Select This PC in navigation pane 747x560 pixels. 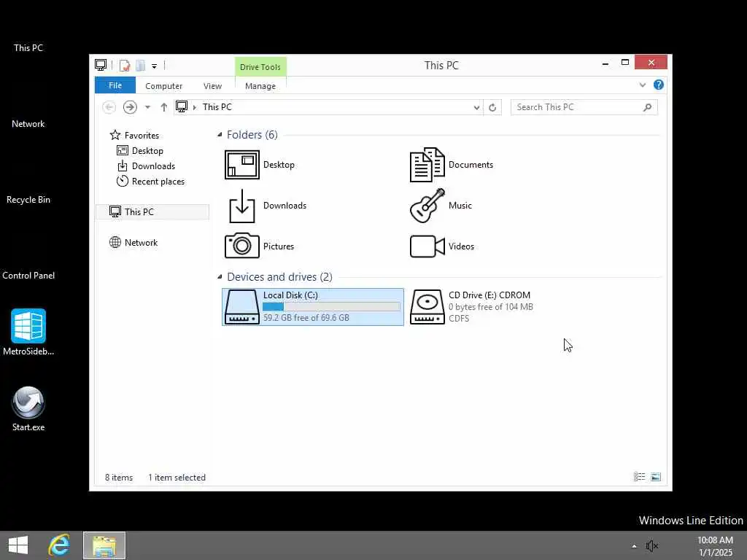(152, 212)
